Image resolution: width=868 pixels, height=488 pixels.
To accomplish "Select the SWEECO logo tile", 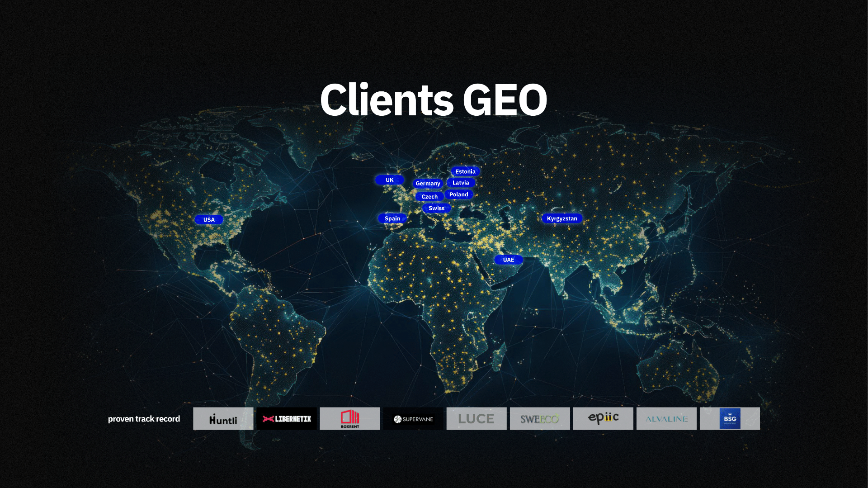I will [x=540, y=419].
